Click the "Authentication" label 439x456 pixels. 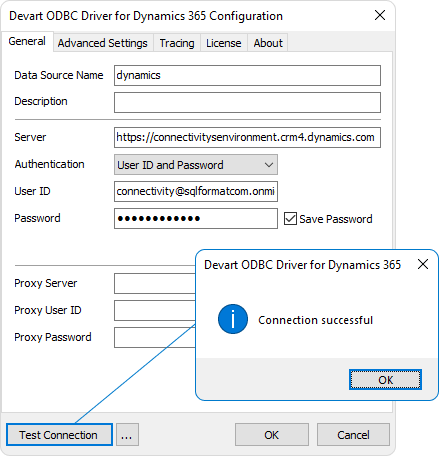pyautogui.click(x=49, y=164)
